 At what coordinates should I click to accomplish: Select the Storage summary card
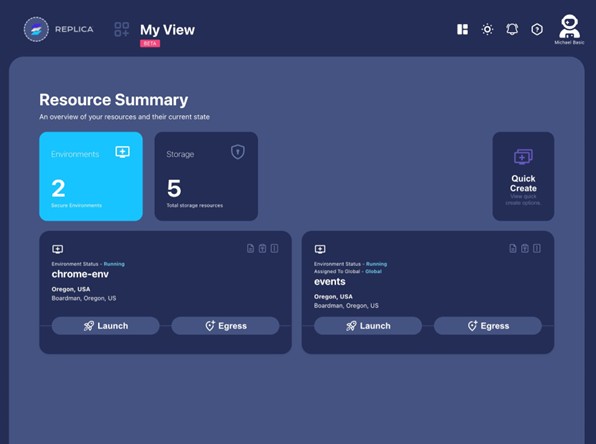pos(206,176)
